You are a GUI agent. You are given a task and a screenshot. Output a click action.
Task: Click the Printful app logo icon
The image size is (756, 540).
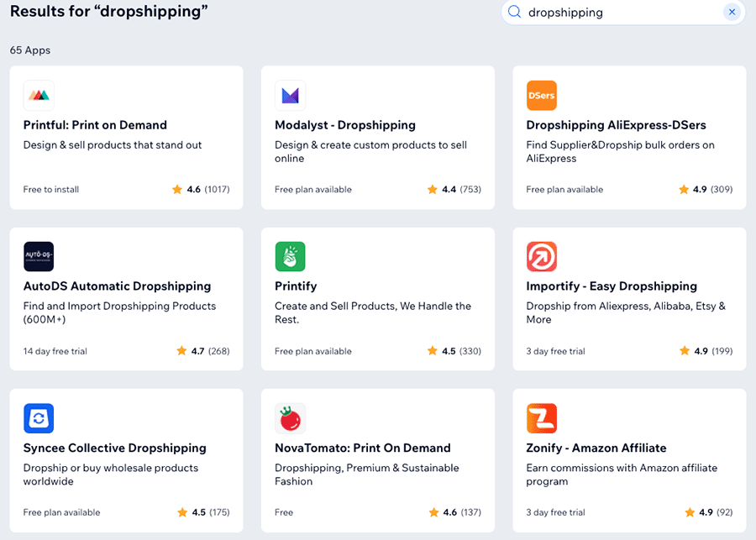coord(39,96)
